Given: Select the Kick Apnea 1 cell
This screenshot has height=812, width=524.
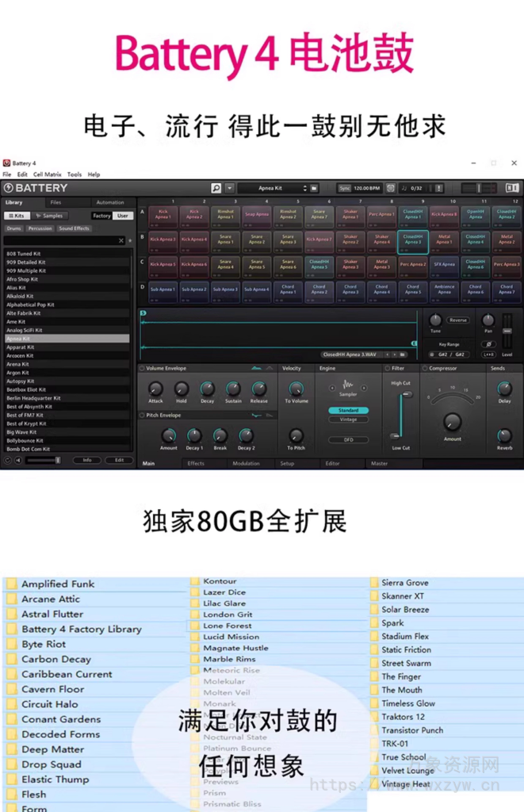Looking at the screenshot, I should tap(163, 214).
